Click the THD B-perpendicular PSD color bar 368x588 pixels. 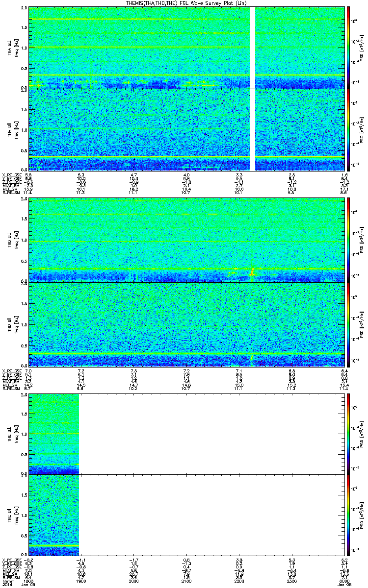[x=348, y=241]
